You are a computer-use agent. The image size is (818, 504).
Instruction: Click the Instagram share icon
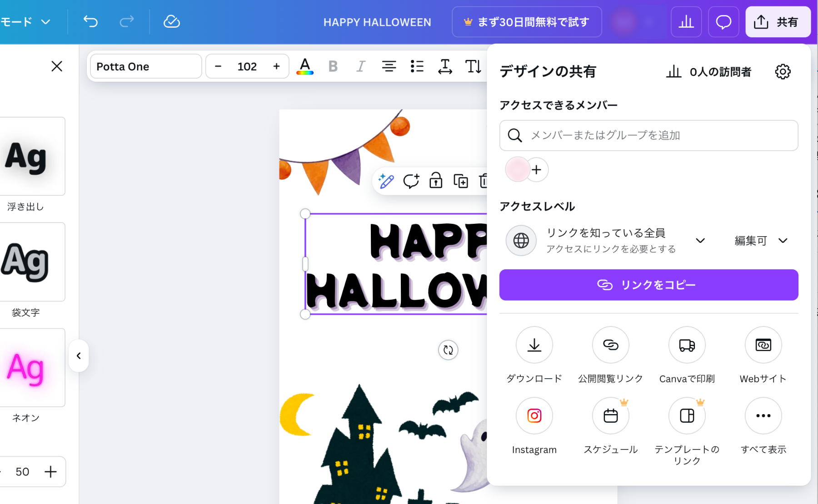pyautogui.click(x=534, y=416)
